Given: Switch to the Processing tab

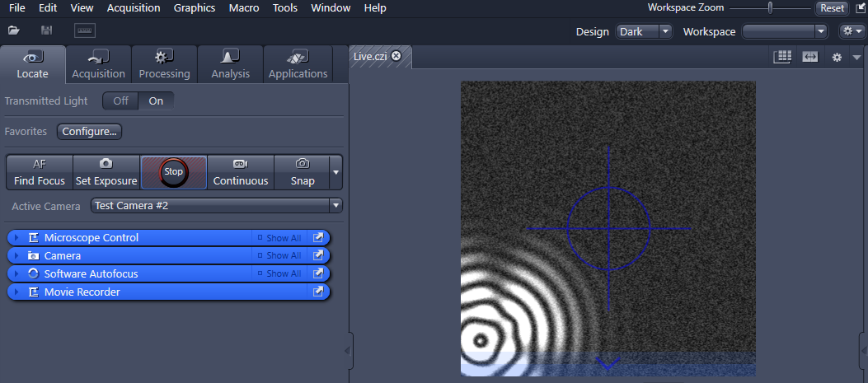Looking at the screenshot, I should pyautogui.click(x=164, y=64).
